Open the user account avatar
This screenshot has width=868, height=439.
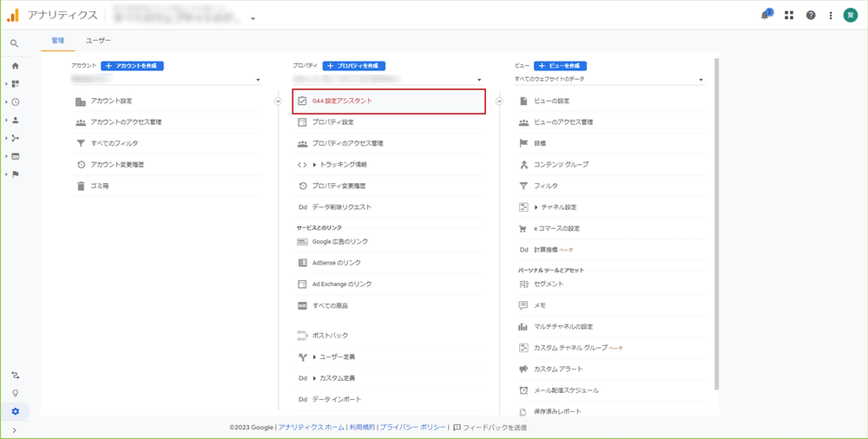pyautogui.click(x=850, y=16)
